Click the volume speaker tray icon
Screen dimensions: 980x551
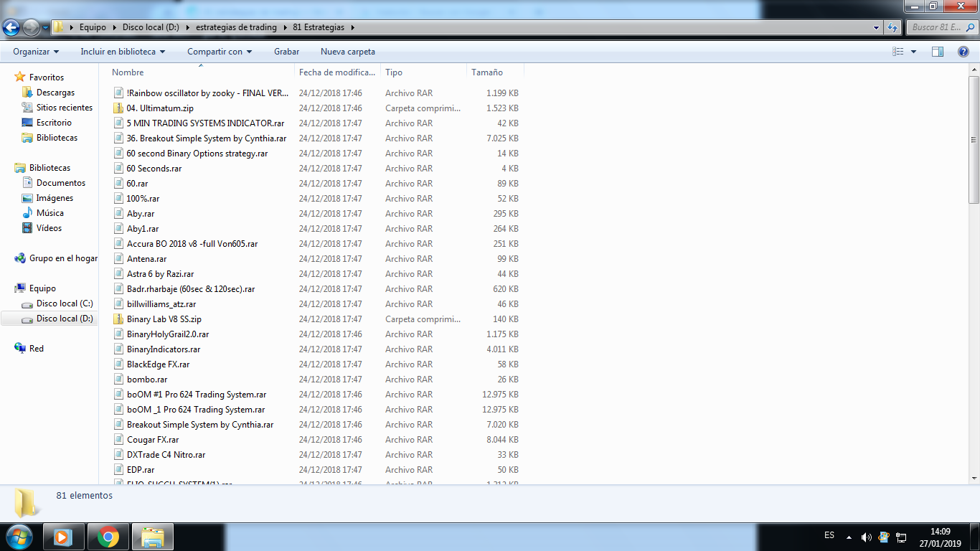tap(866, 537)
